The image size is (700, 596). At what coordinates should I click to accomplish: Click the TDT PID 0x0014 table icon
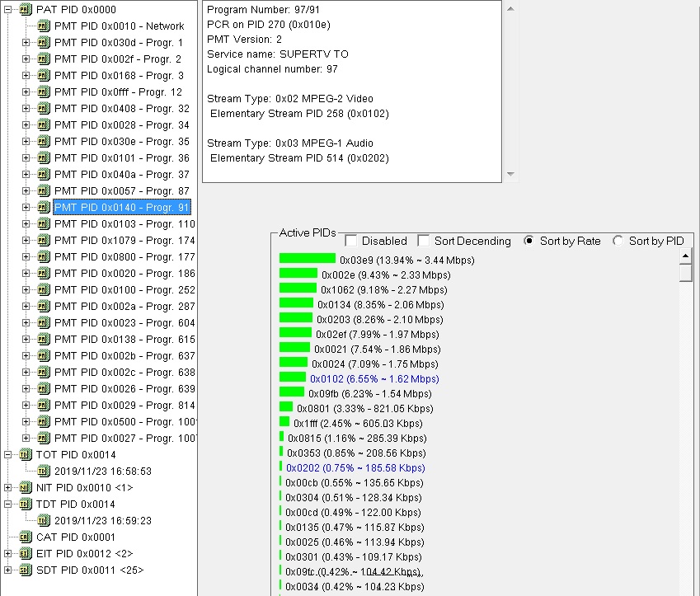(x=25, y=504)
